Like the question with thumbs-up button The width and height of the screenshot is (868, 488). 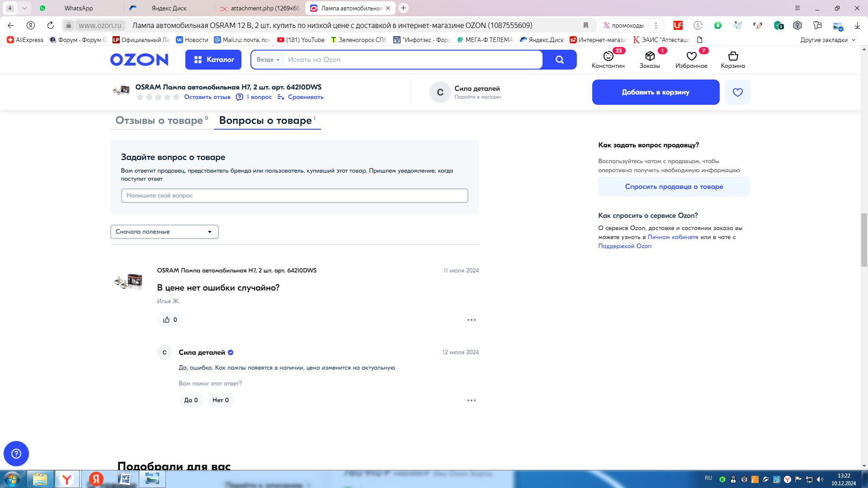(170, 320)
